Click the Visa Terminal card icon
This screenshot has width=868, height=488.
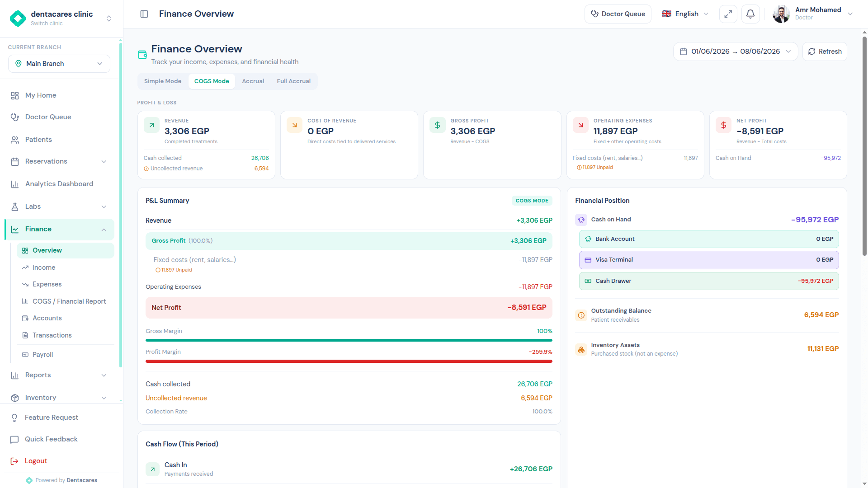pyautogui.click(x=588, y=260)
